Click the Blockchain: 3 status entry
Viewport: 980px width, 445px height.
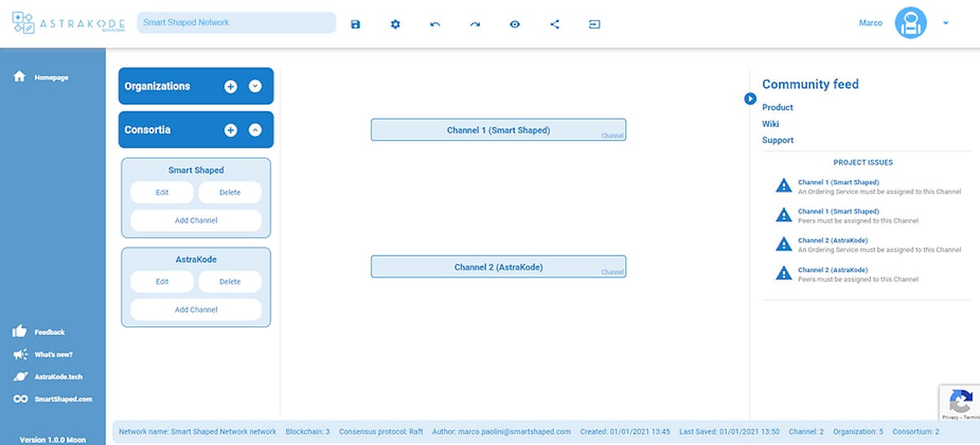[307, 432]
